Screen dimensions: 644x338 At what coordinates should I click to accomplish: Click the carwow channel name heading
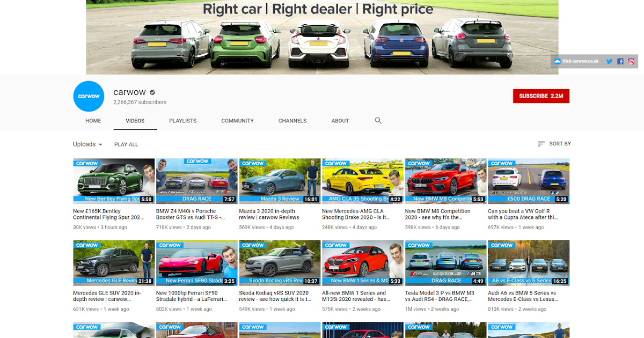pyautogui.click(x=129, y=92)
